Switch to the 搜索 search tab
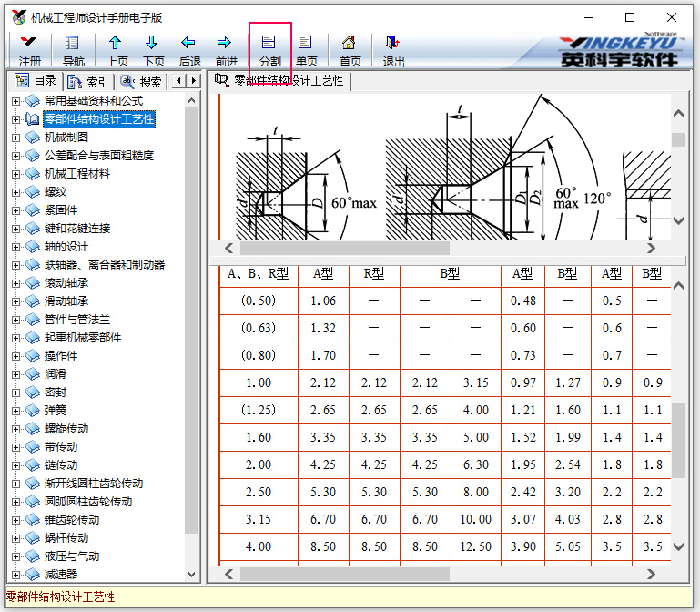700x612 pixels. [142, 81]
